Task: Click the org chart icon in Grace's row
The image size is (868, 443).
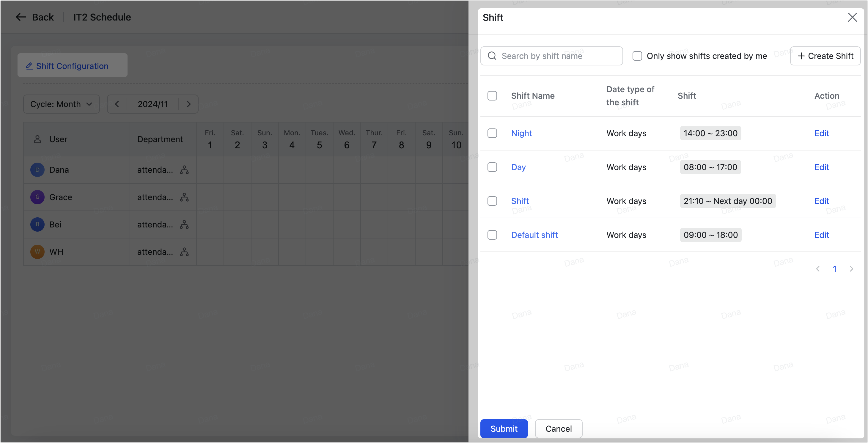Action: click(x=184, y=197)
